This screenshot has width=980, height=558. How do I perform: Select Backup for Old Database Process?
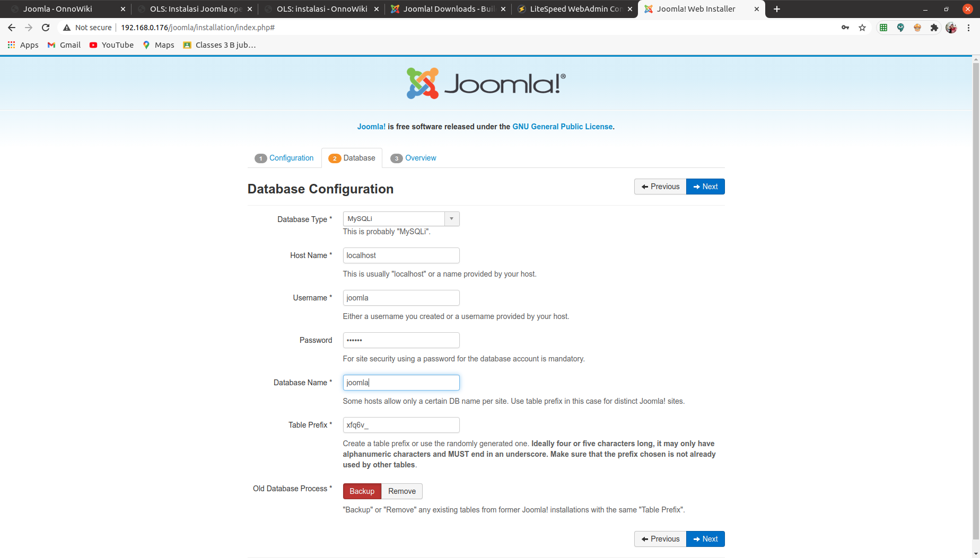coord(362,491)
